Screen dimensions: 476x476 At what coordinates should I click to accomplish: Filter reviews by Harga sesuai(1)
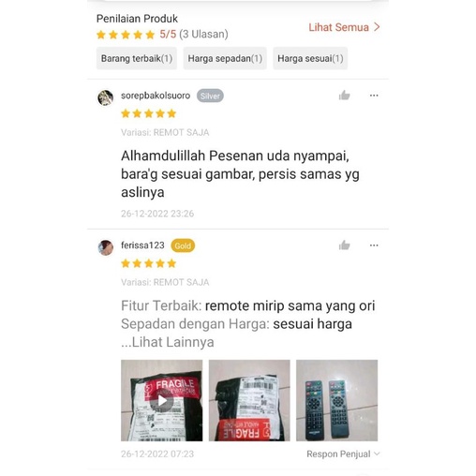(310, 58)
